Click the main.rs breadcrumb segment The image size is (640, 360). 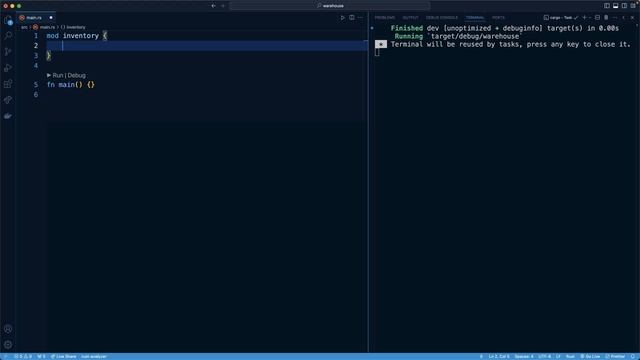[x=44, y=27]
